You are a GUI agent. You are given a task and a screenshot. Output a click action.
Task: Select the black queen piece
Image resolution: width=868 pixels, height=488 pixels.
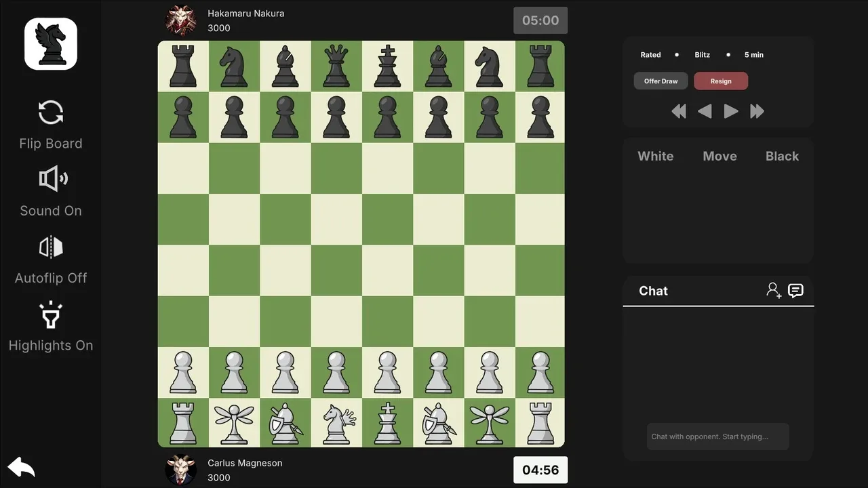pyautogui.click(x=336, y=66)
